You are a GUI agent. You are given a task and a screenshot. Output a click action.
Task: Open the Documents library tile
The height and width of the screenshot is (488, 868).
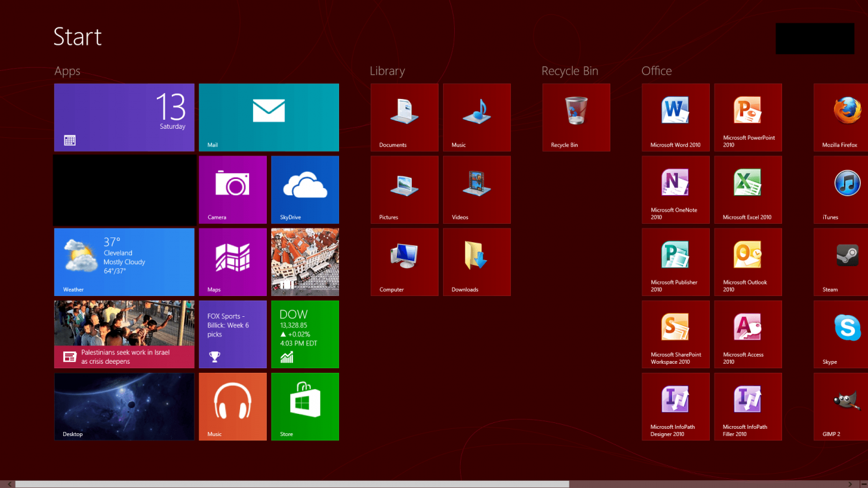click(404, 117)
